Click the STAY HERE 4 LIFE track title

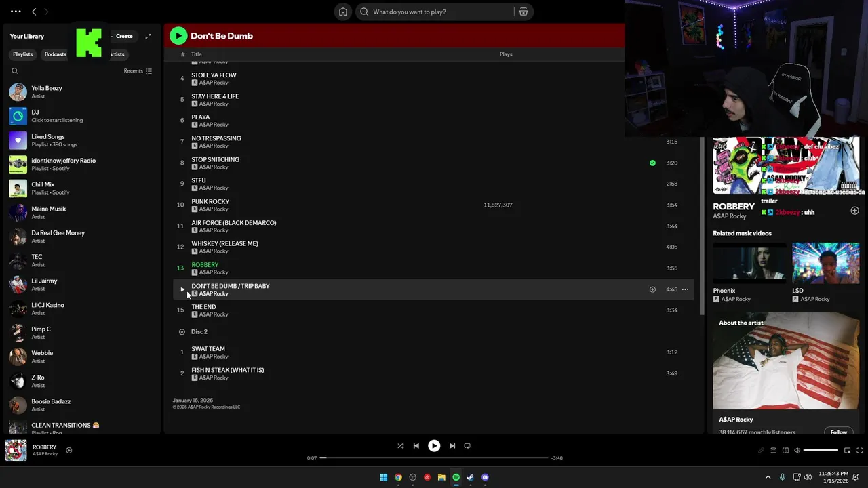tap(215, 96)
